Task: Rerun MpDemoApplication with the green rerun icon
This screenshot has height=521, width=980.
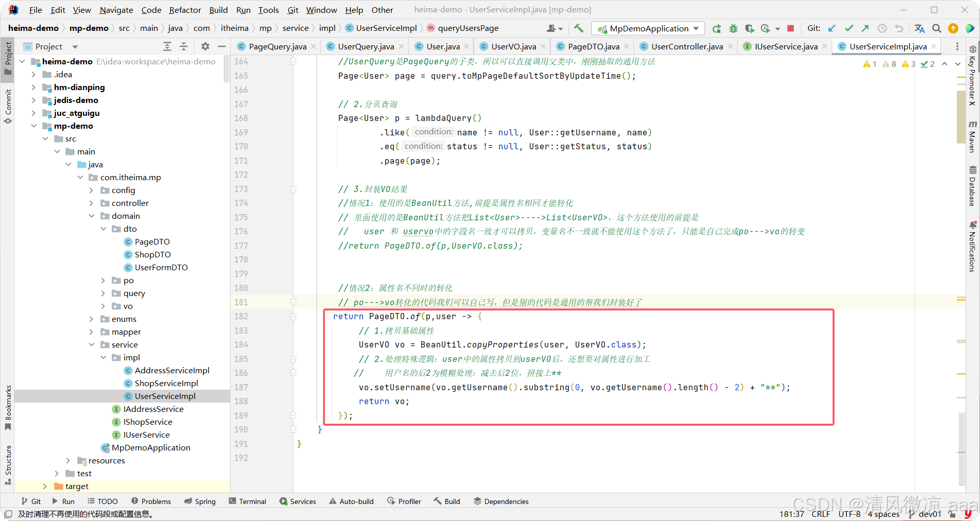Action: tap(716, 28)
